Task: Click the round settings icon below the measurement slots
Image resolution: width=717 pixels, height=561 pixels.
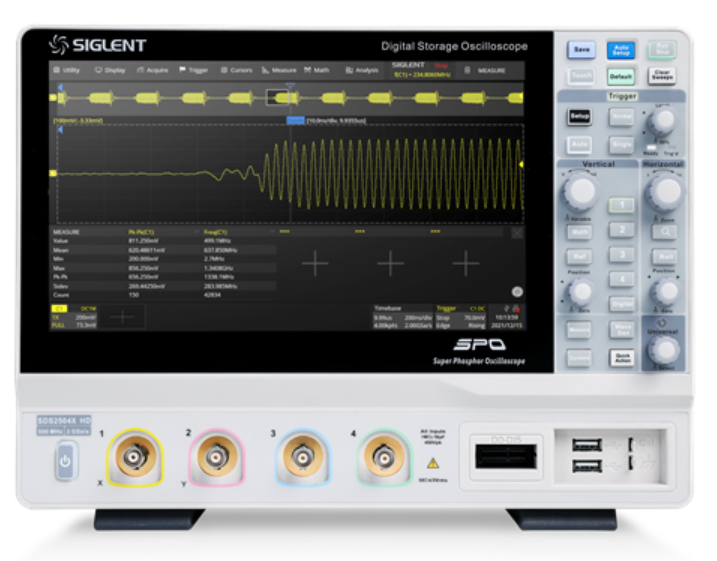Action: (517, 290)
